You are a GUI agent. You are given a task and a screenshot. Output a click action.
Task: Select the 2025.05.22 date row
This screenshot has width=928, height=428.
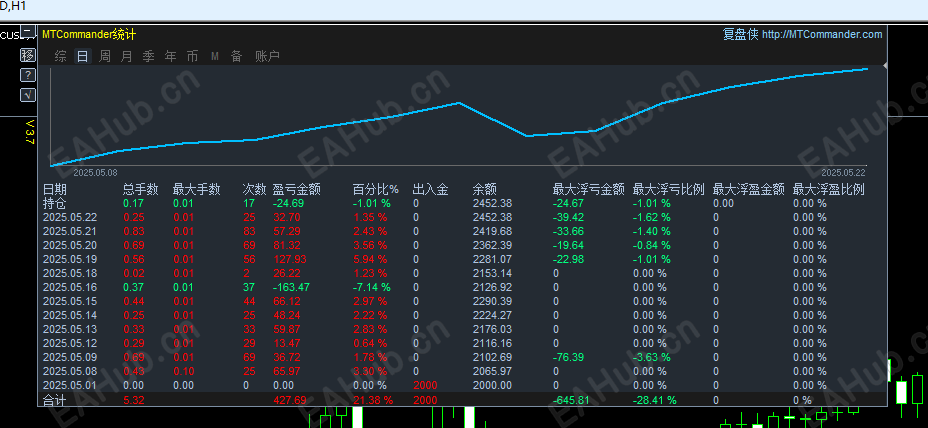click(70, 217)
